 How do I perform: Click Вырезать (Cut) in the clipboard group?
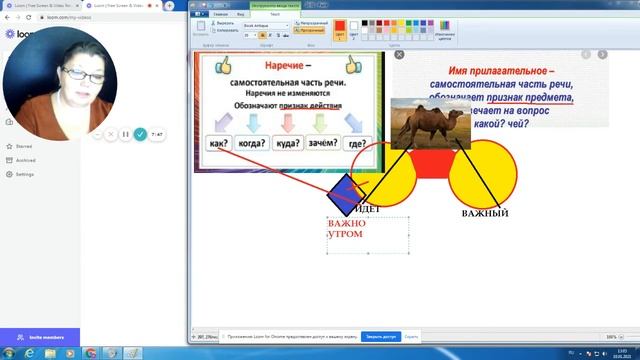pos(222,23)
